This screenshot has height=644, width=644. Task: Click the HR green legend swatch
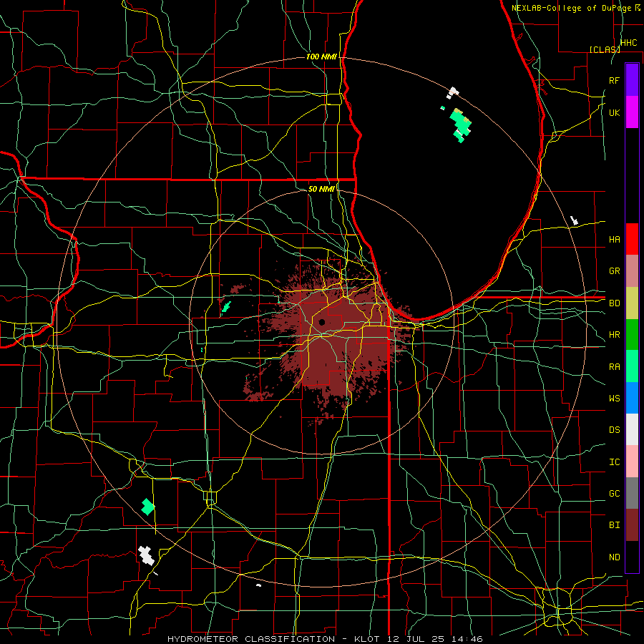632,335
